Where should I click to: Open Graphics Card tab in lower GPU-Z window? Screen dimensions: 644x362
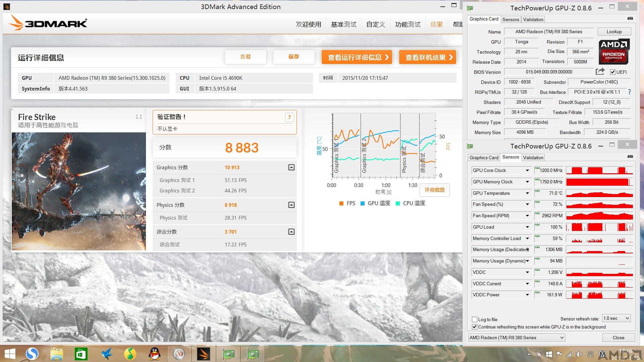click(x=484, y=158)
